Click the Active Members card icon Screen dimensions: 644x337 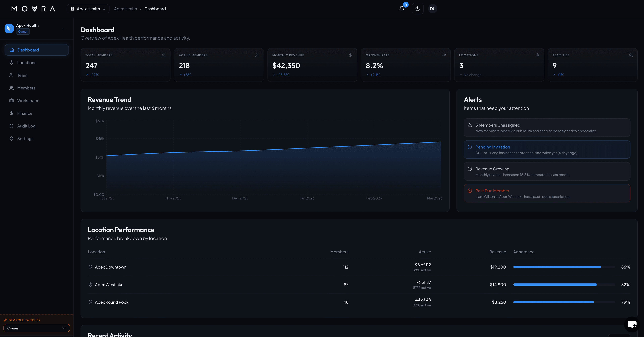coord(257,55)
